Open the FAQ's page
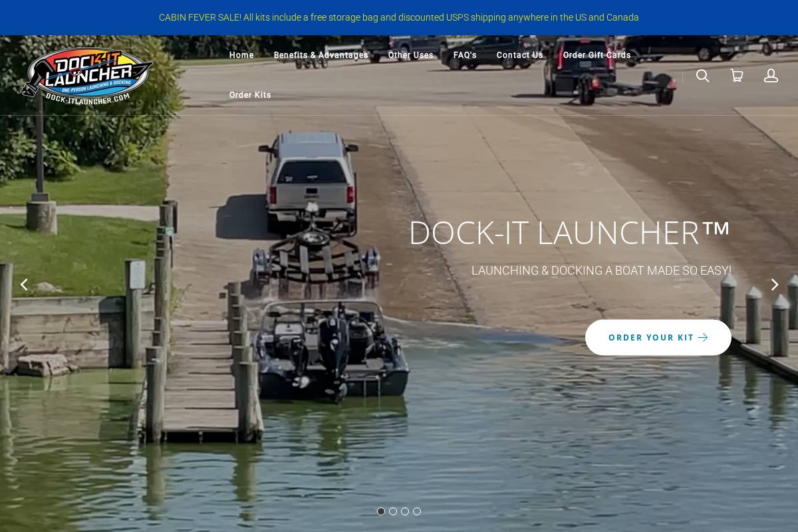The height and width of the screenshot is (532, 798). [465, 55]
